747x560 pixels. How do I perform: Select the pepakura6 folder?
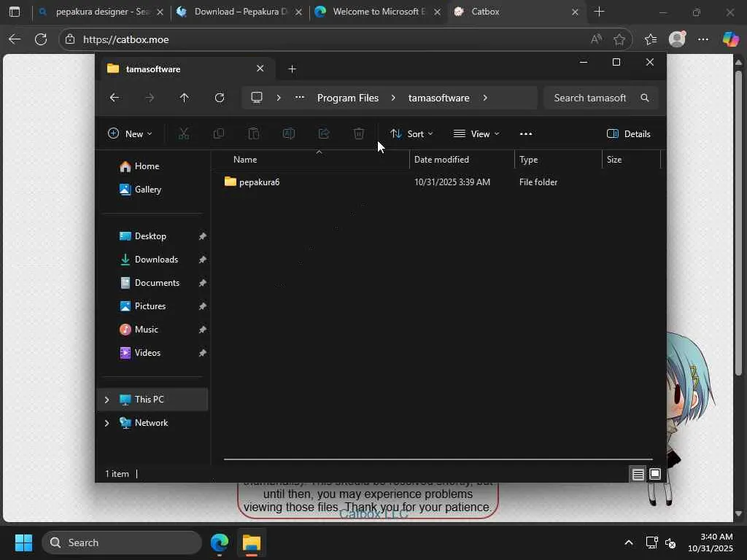tap(260, 182)
